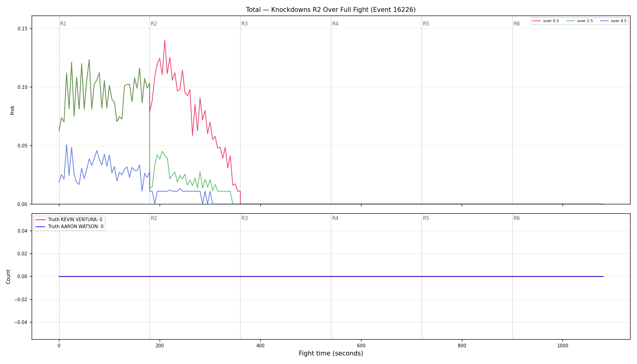Click the R6 round label in the bottom chart
The height and width of the screenshot is (364, 637).
(517, 218)
